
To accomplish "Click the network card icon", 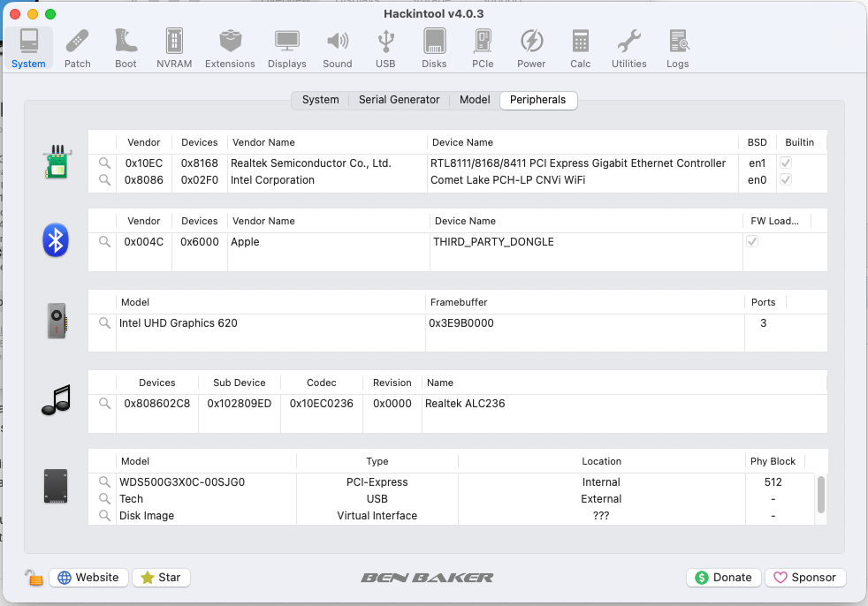I will pyautogui.click(x=57, y=162).
